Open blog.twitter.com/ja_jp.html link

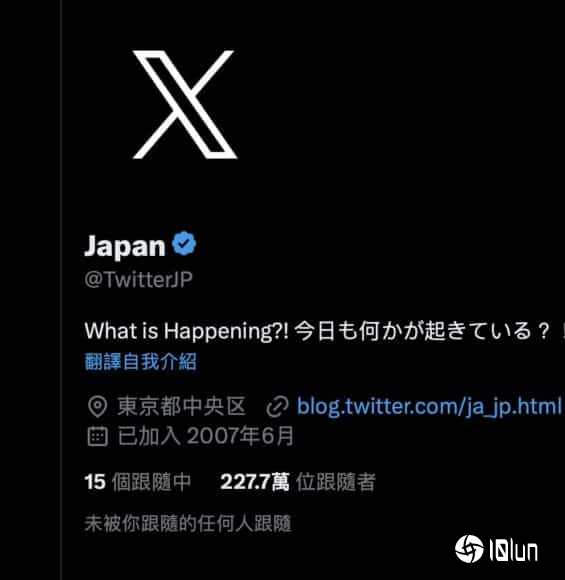tap(429, 407)
